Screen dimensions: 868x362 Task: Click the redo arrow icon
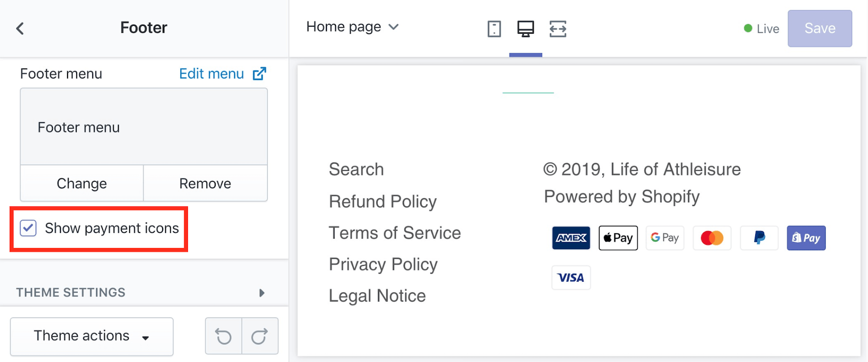tap(259, 336)
